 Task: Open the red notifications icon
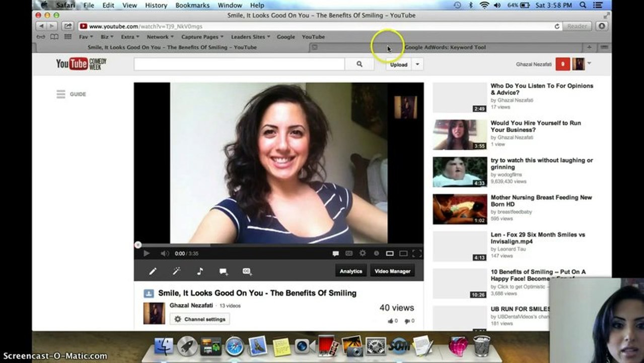pos(563,64)
